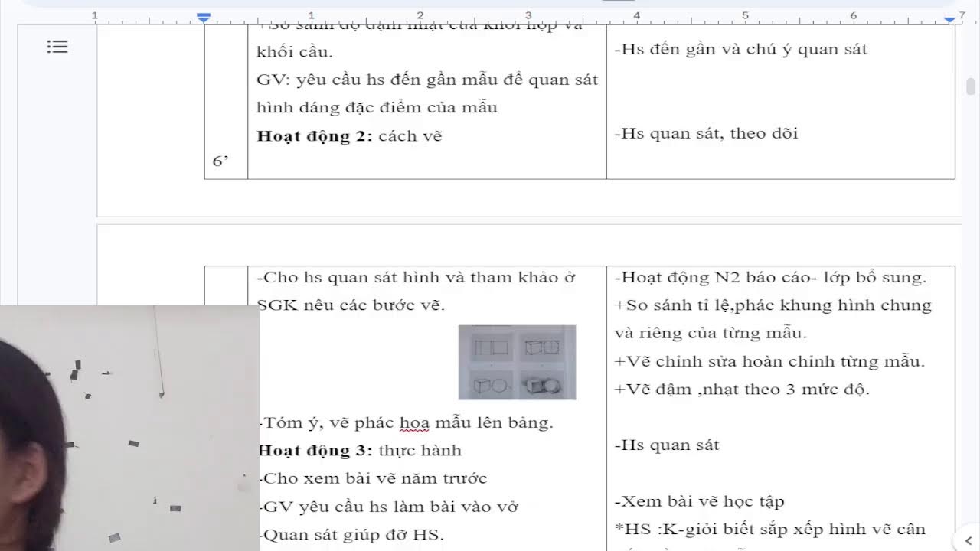Screen dimensions: 980x551
Task: Select the right indent marker on ruler
Action: click(950, 18)
